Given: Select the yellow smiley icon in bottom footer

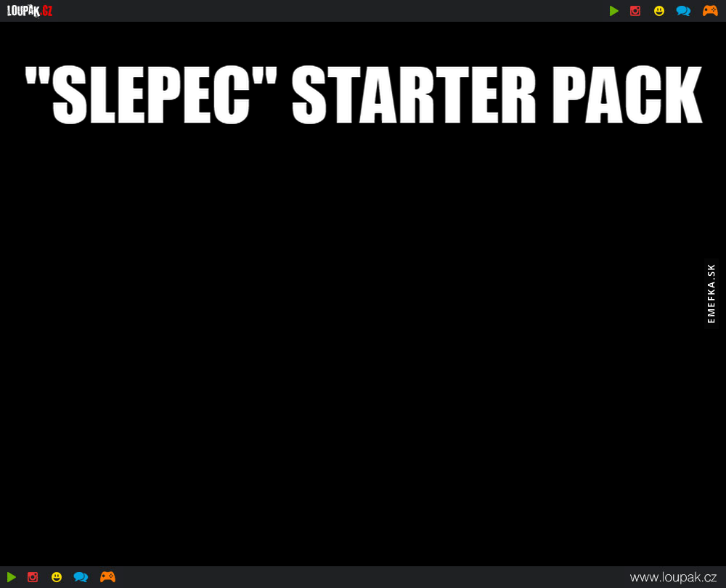Looking at the screenshot, I should pos(57,577).
